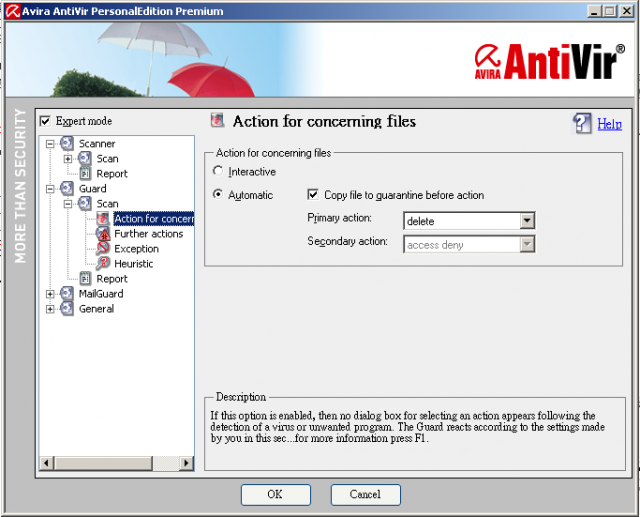Select Scanner in the configuration tree

point(97,144)
